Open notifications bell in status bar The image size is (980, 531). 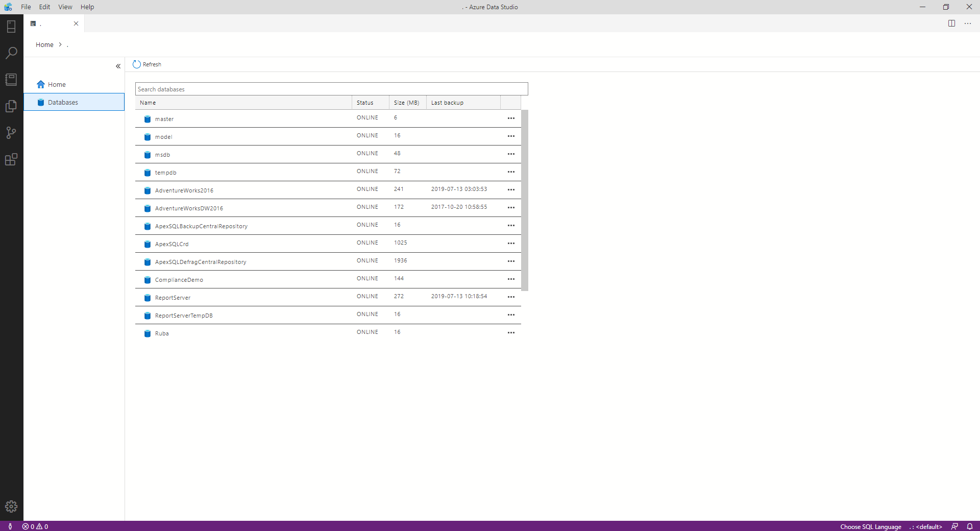970,526
